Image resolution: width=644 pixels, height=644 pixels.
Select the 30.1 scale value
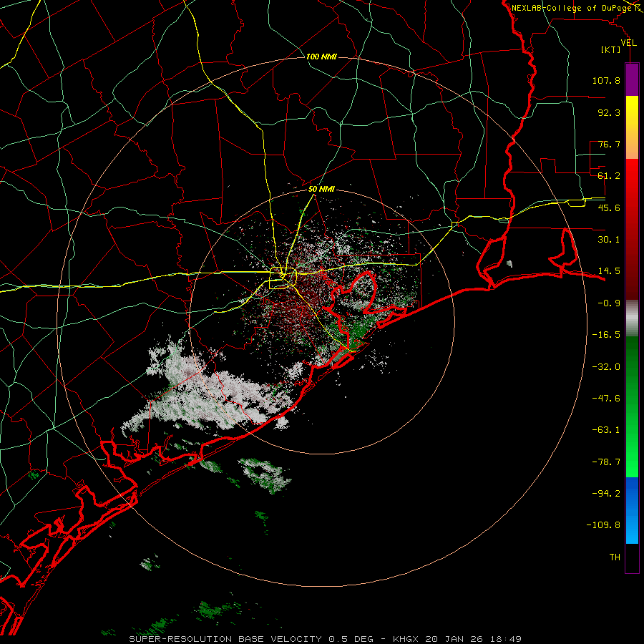click(x=609, y=240)
